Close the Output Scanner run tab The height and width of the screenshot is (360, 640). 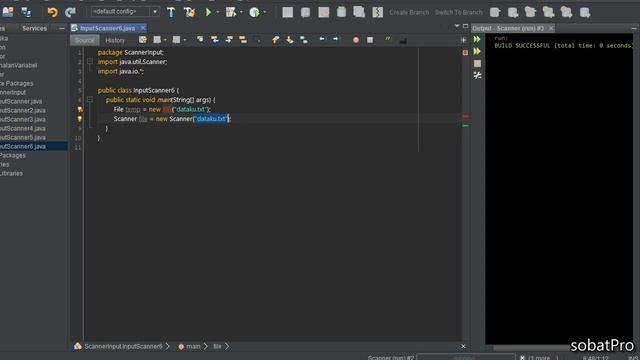(x=551, y=28)
